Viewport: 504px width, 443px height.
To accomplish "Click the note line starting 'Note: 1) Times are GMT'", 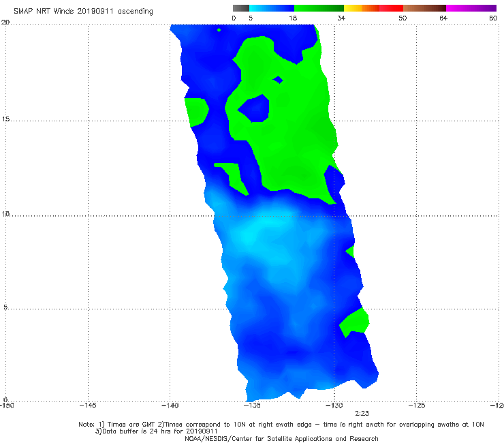I will (x=281, y=425).
